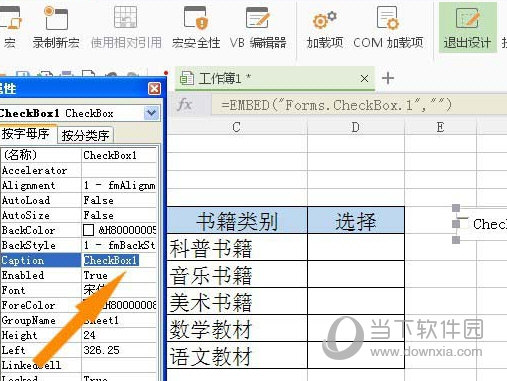Expand the CheckBox1 object dropdown
Screen dimensions: 507x381
[x=151, y=113]
